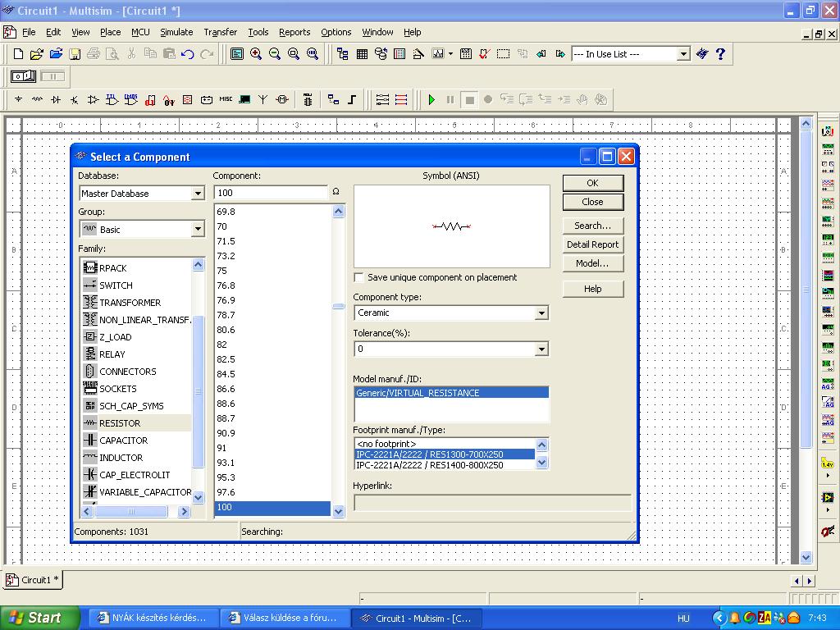This screenshot has width=840, height=630.
Task: Place a CMOS component icon
Action: coord(130,99)
